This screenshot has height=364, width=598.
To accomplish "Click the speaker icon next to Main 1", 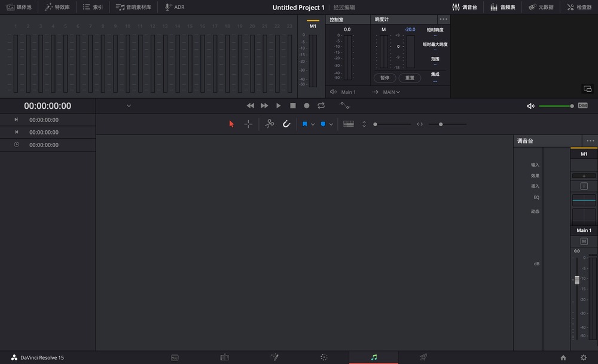I will point(333,92).
